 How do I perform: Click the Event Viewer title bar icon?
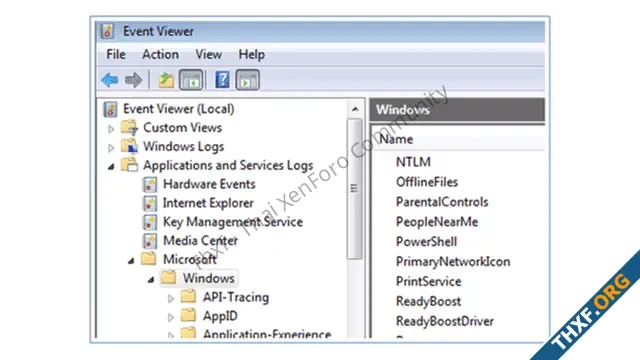108,31
